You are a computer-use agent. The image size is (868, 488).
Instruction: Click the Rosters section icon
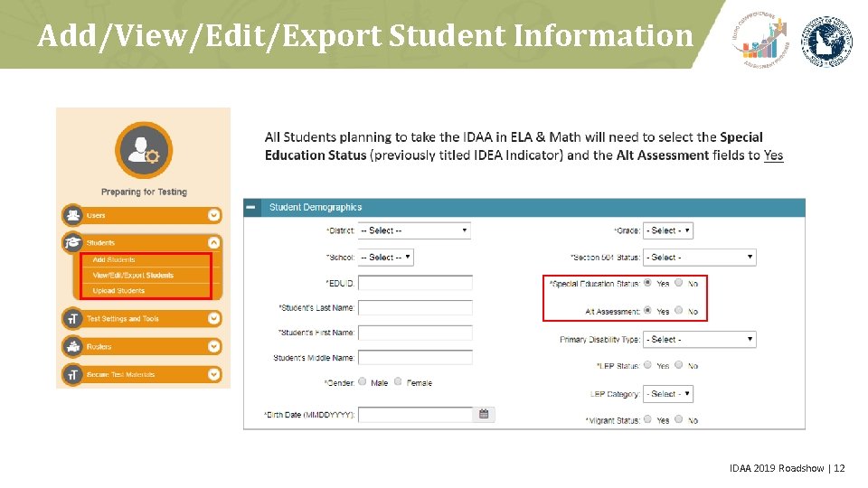[72, 346]
